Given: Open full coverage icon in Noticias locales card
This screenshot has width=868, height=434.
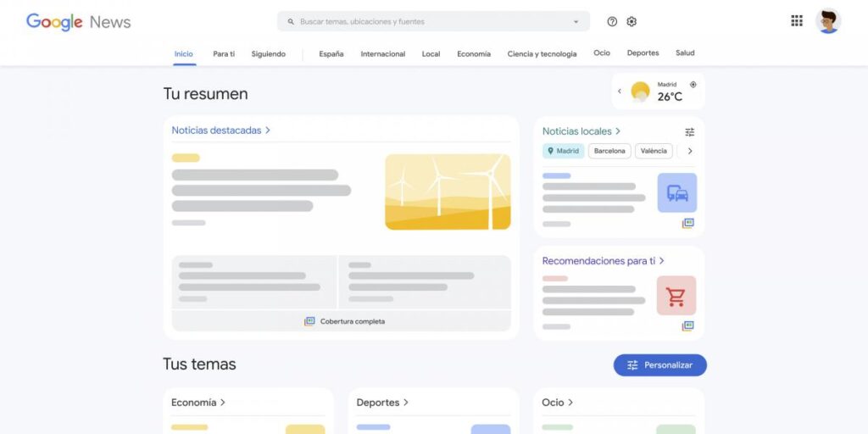Looking at the screenshot, I should click(x=687, y=223).
